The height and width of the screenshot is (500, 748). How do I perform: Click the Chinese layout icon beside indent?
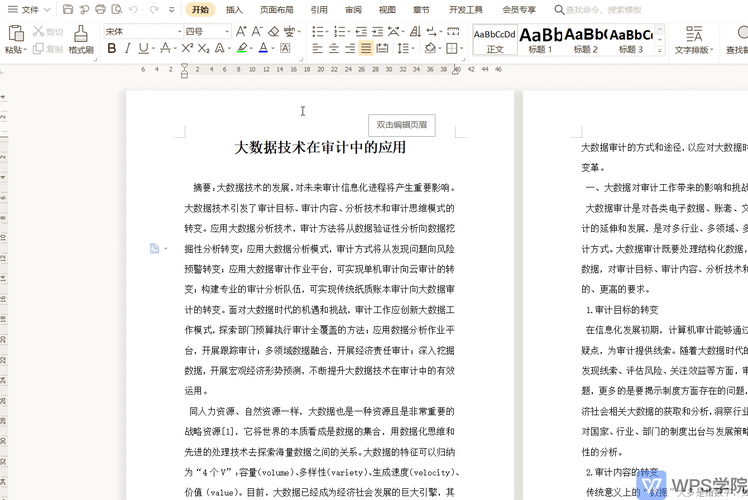coord(394,31)
